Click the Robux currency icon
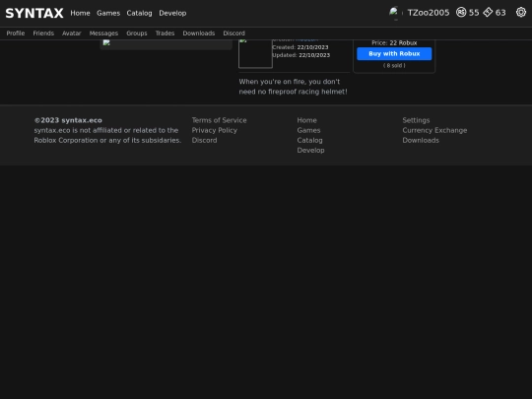 (461, 13)
